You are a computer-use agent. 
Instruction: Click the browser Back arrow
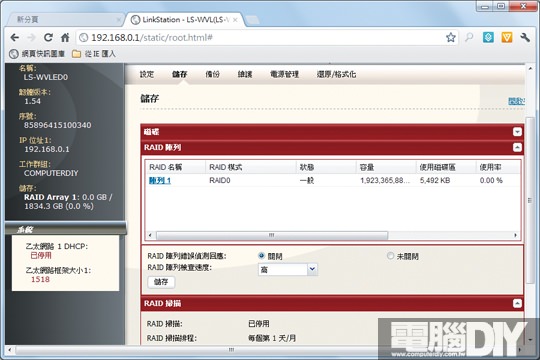point(14,38)
